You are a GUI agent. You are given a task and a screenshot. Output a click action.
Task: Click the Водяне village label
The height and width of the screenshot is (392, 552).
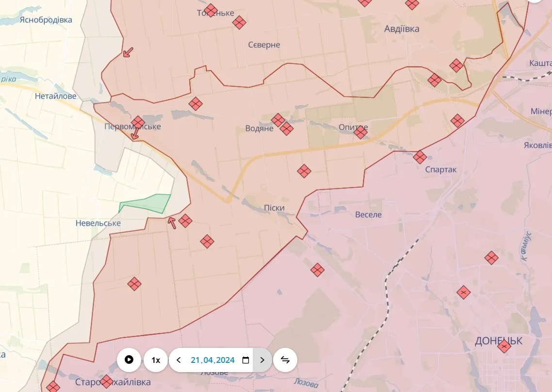pyautogui.click(x=259, y=129)
